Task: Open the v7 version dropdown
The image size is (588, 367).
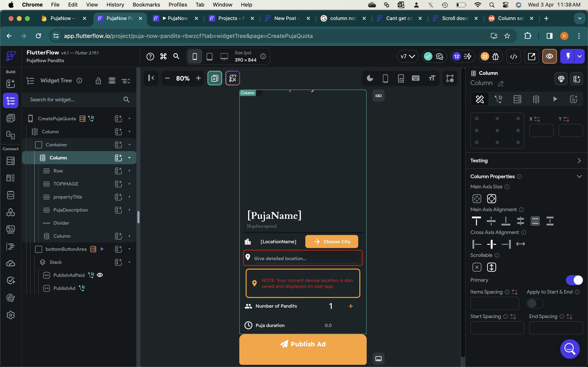Action: 408,56
